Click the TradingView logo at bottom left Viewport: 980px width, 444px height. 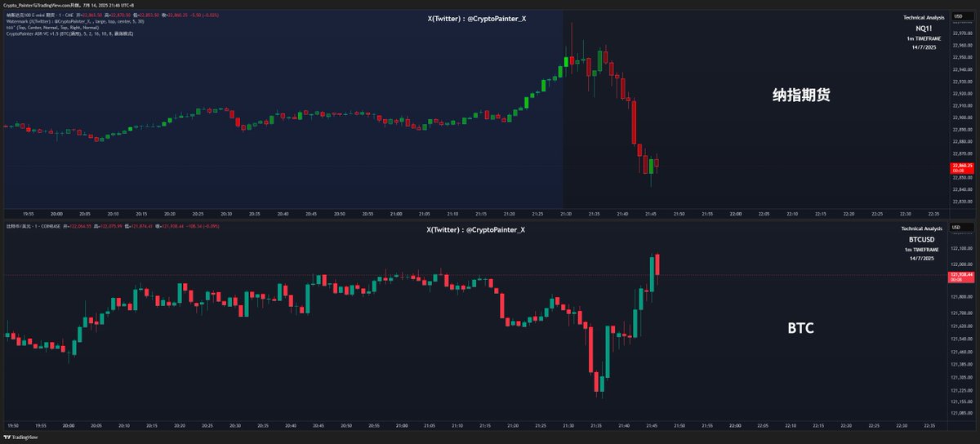click(x=22, y=437)
